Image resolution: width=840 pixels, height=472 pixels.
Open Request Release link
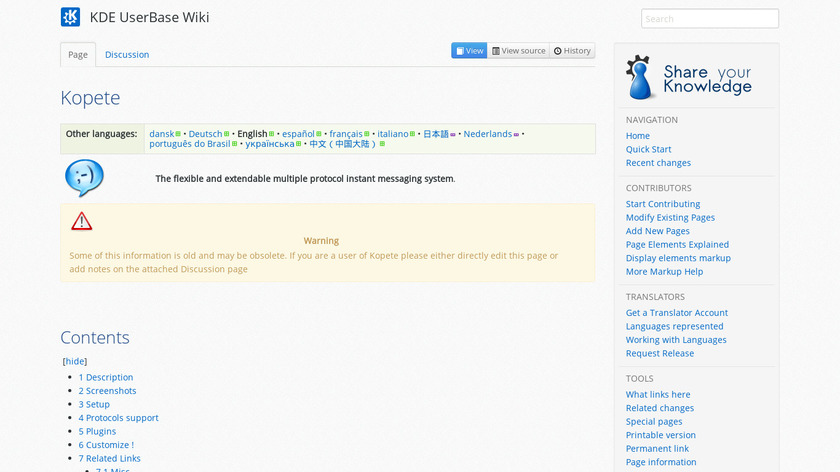click(659, 353)
